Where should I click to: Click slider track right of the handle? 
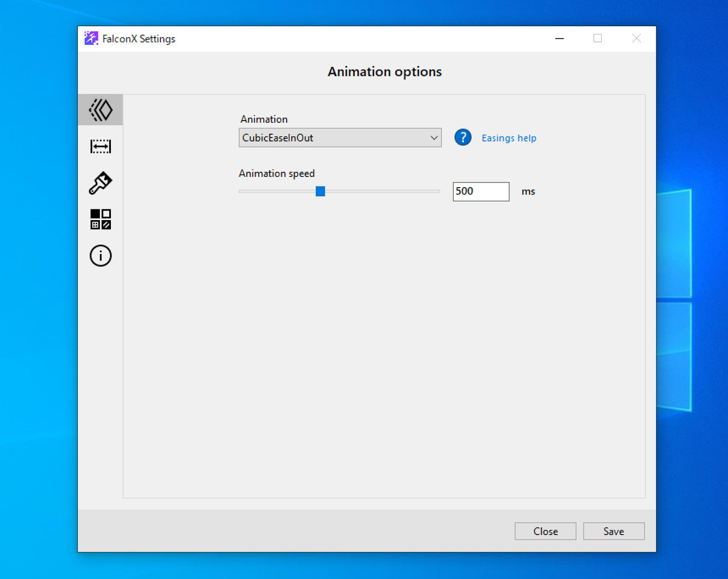pos(381,192)
